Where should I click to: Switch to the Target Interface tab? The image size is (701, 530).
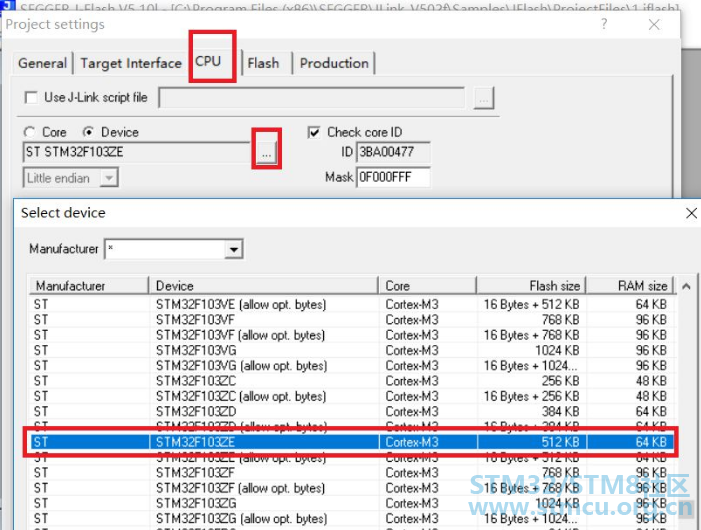(131, 63)
